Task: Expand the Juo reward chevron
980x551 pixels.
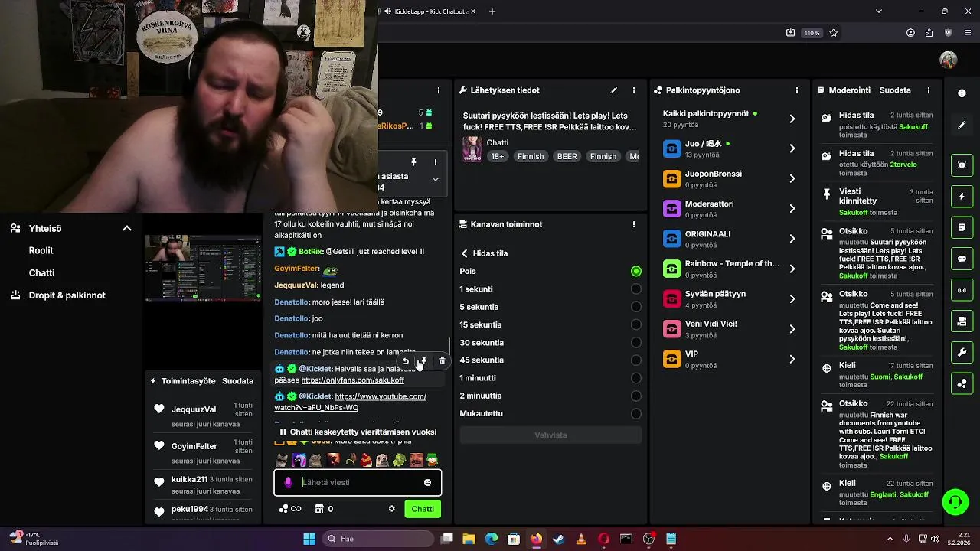Action: click(x=792, y=148)
